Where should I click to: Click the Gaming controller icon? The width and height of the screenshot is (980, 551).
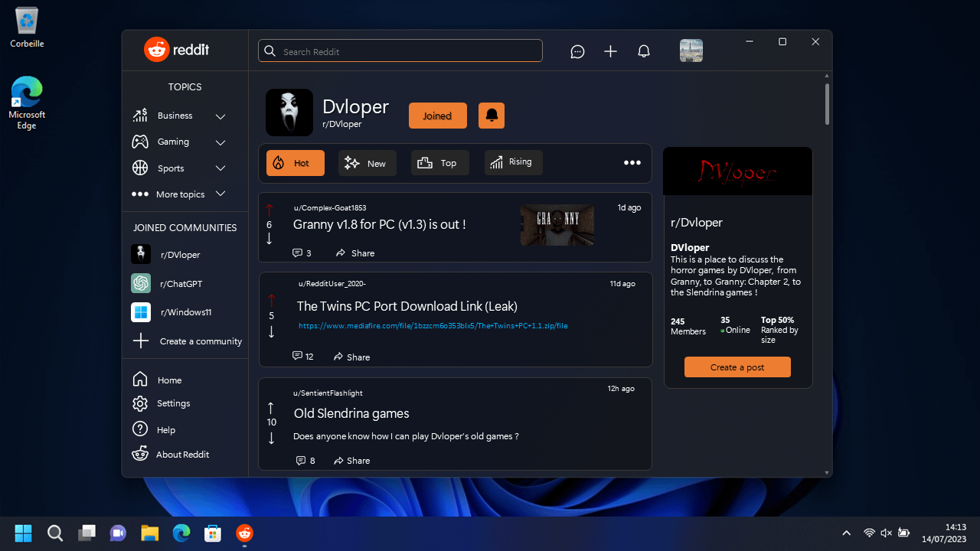(x=140, y=142)
